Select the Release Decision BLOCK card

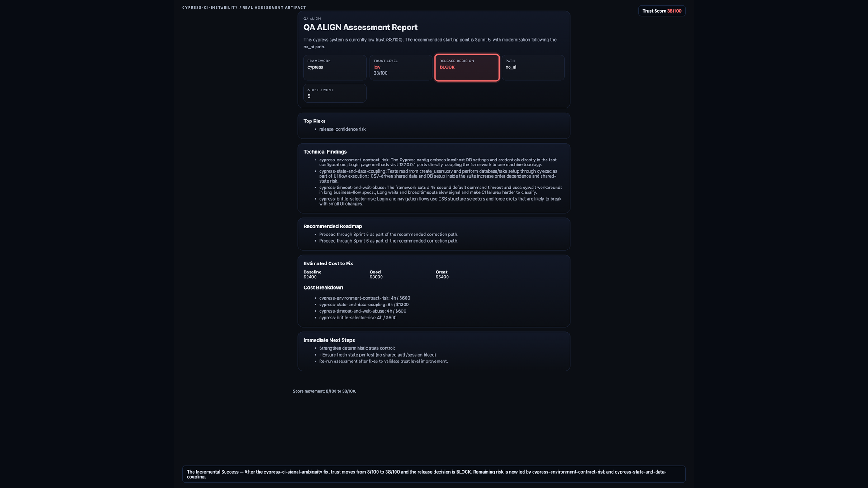(x=467, y=68)
